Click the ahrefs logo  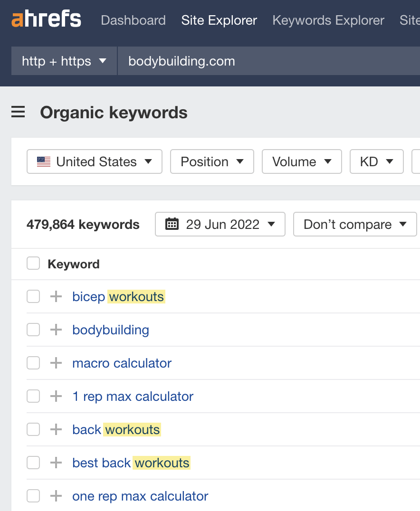[46, 19]
